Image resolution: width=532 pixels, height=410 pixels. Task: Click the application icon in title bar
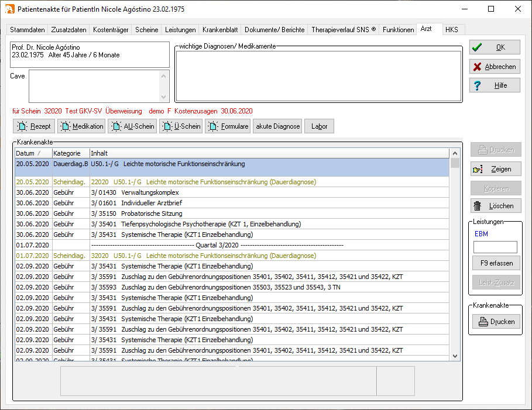point(9,9)
